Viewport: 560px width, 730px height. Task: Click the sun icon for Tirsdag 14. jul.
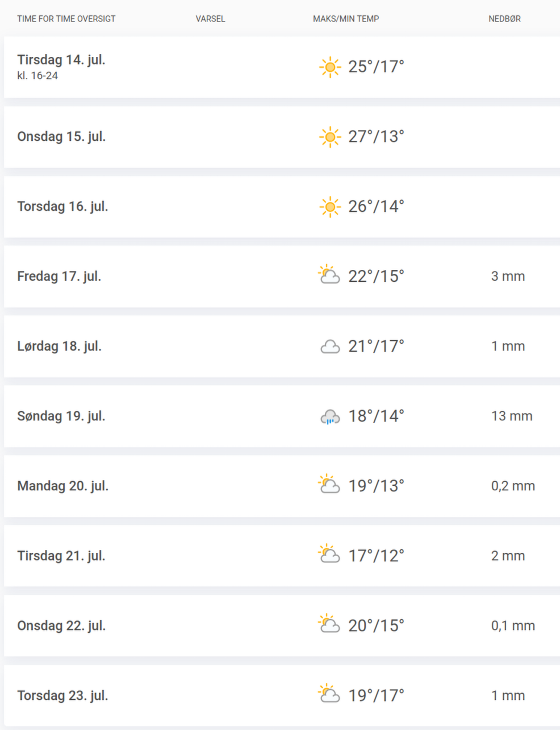pyautogui.click(x=330, y=67)
